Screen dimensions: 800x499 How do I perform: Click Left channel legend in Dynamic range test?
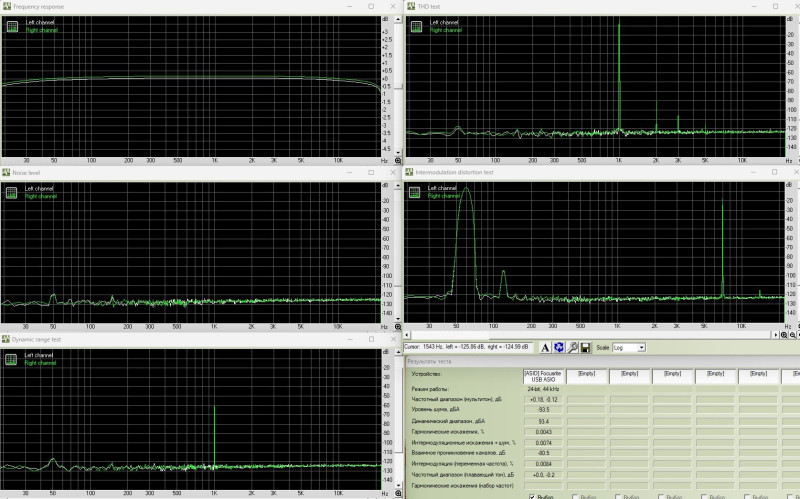pyautogui.click(x=39, y=355)
